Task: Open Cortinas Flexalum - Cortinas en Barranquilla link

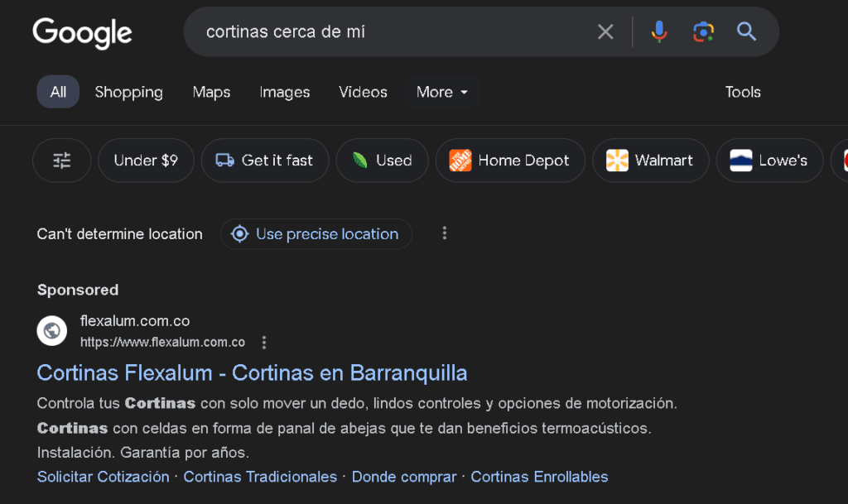Action: (x=252, y=373)
